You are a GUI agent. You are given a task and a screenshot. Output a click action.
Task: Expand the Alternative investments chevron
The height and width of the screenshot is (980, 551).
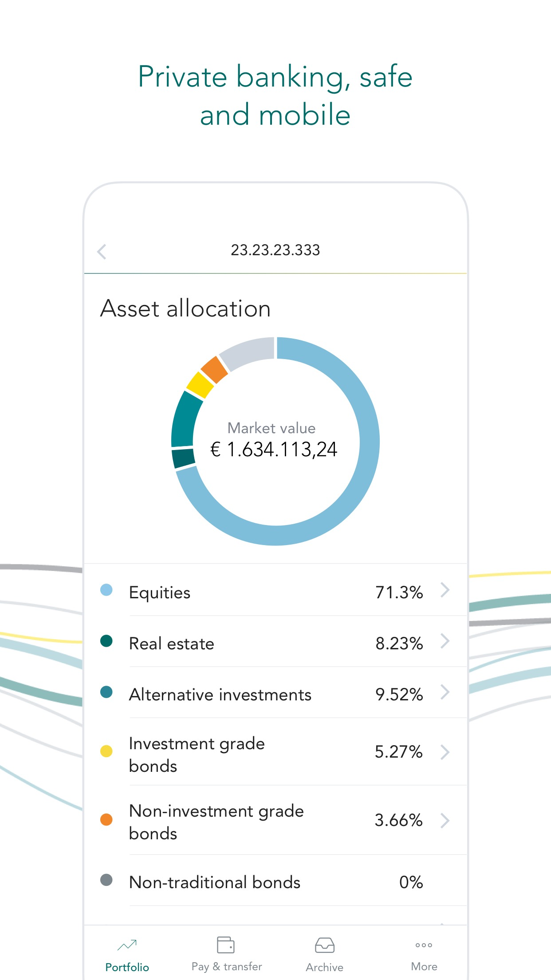click(x=445, y=692)
